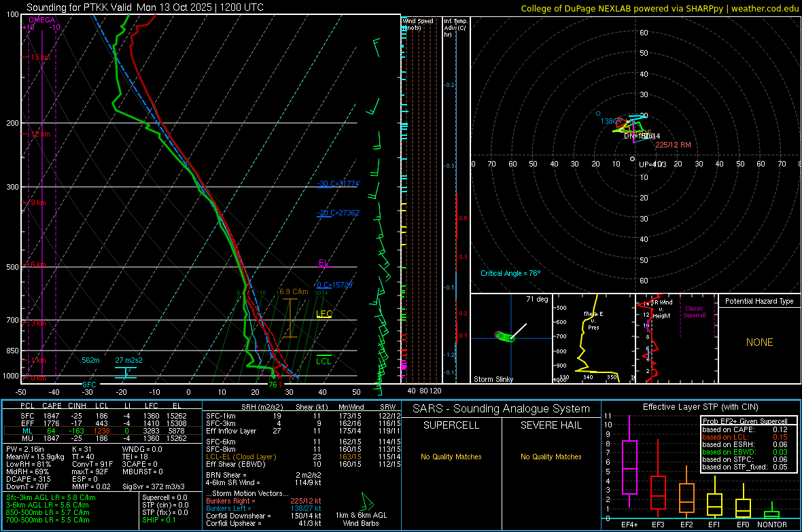Click the 'Wind Speed (knots)' panel header
This screenshot has height=532, width=802.
pyautogui.click(x=417, y=24)
